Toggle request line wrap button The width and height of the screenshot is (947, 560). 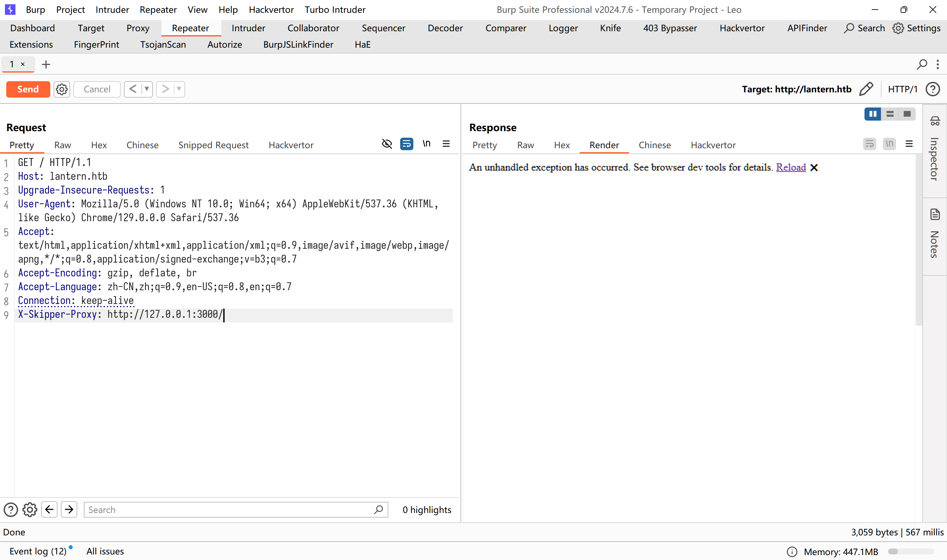tap(406, 144)
